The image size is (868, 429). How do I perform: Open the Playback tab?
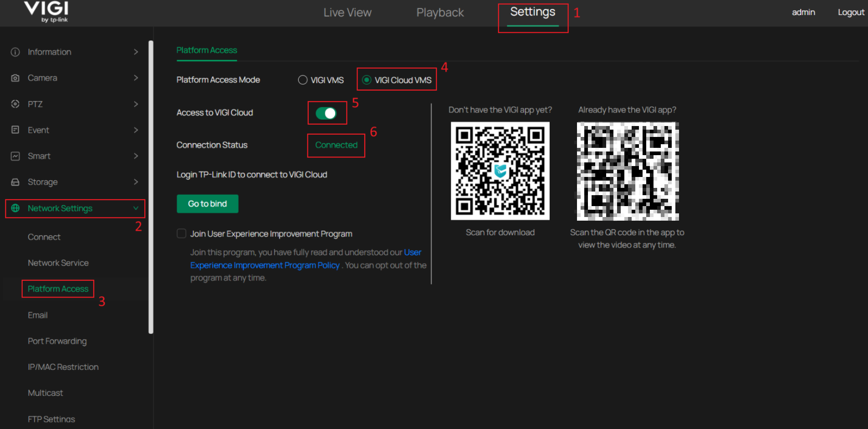[x=440, y=13]
